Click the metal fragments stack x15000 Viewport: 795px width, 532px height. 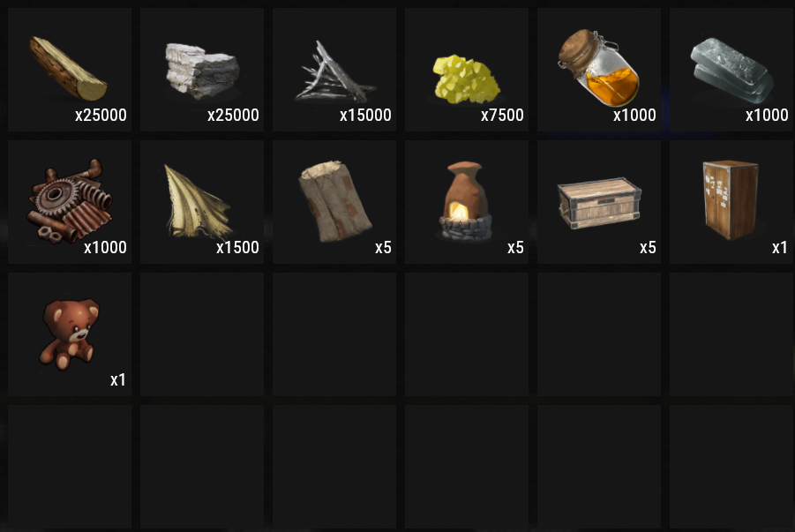click(x=334, y=70)
